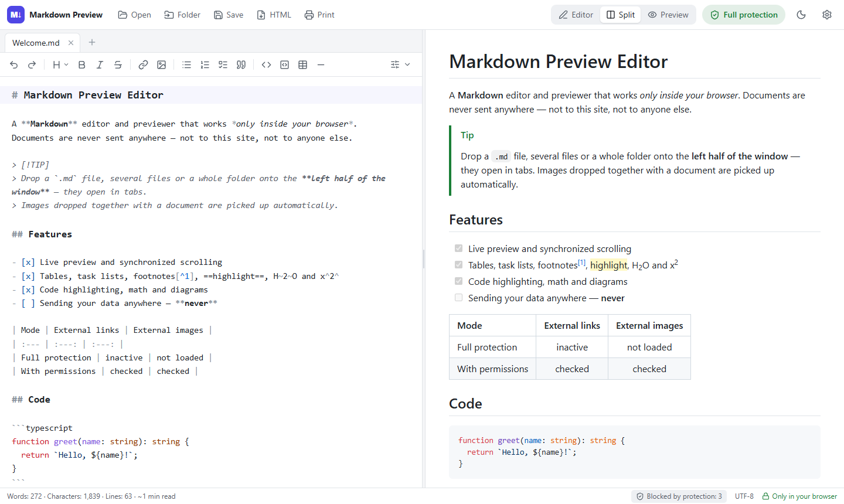Apply italic formatting
This screenshot has height=504, width=844.
[x=100, y=65]
